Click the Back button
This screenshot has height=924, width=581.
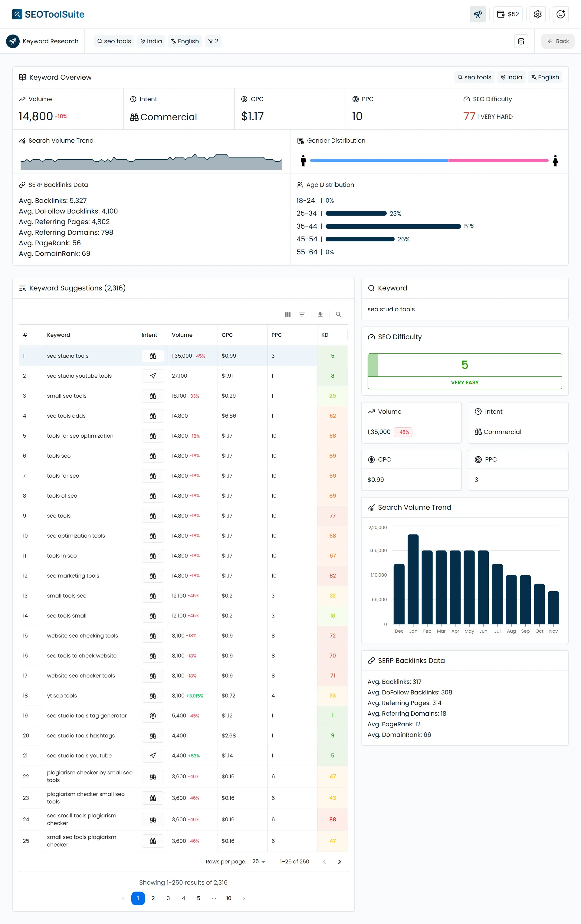[x=558, y=41]
